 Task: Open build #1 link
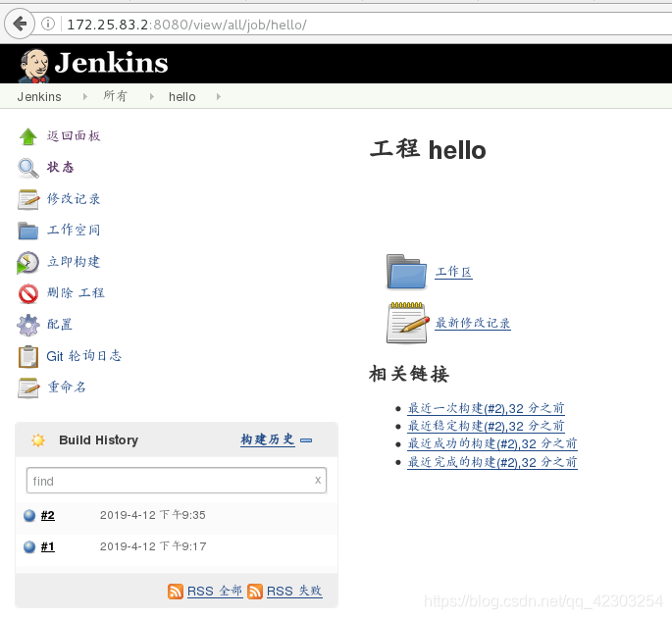[47, 547]
